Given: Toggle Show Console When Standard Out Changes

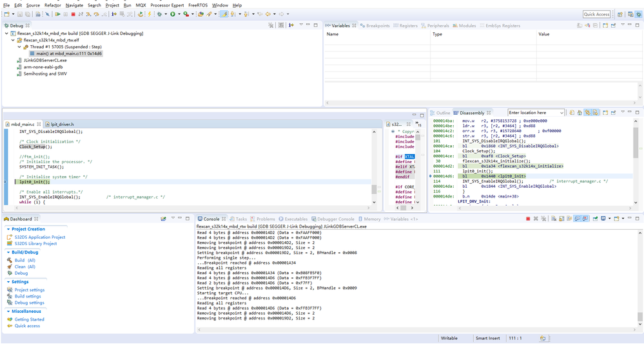Looking at the screenshot, I should pos(577,219).
